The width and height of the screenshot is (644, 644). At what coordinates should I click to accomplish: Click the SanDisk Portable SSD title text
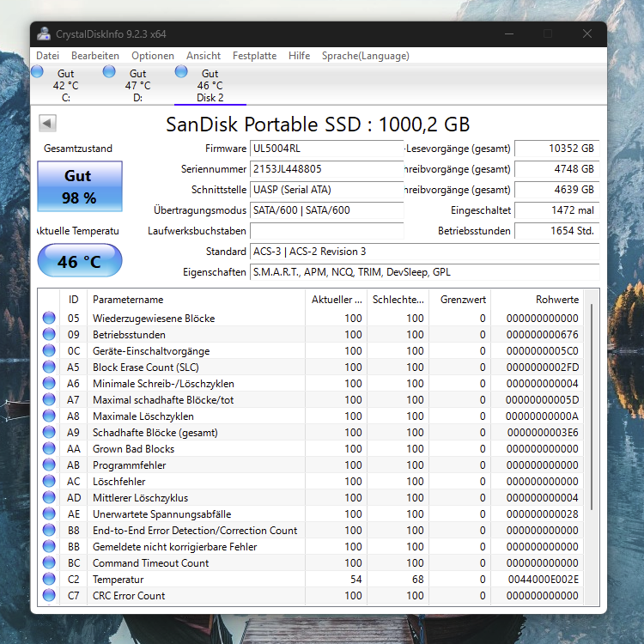point(318,124)
